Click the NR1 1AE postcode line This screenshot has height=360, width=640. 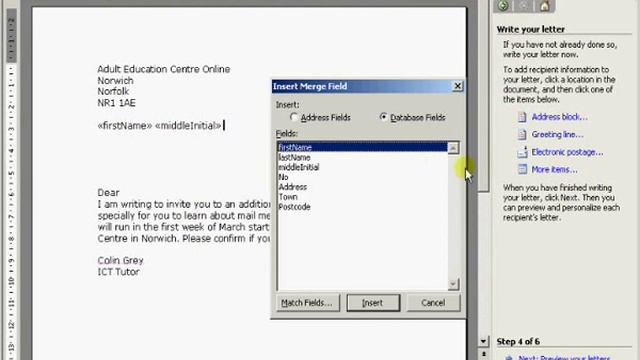pos(116,103)
